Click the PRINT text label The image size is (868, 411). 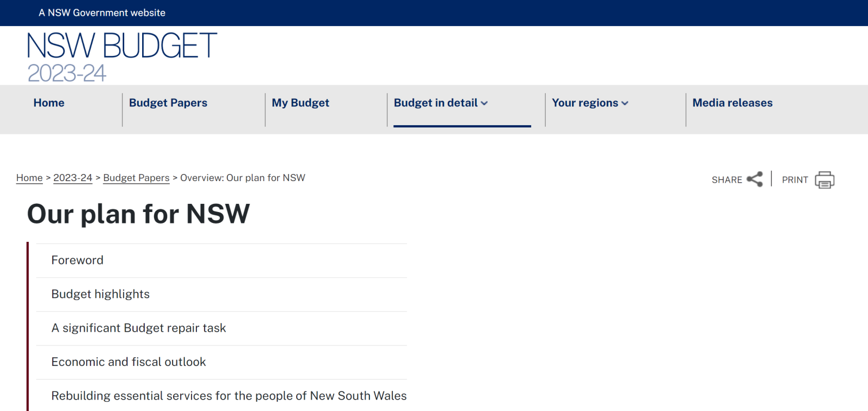click(795, 180)
